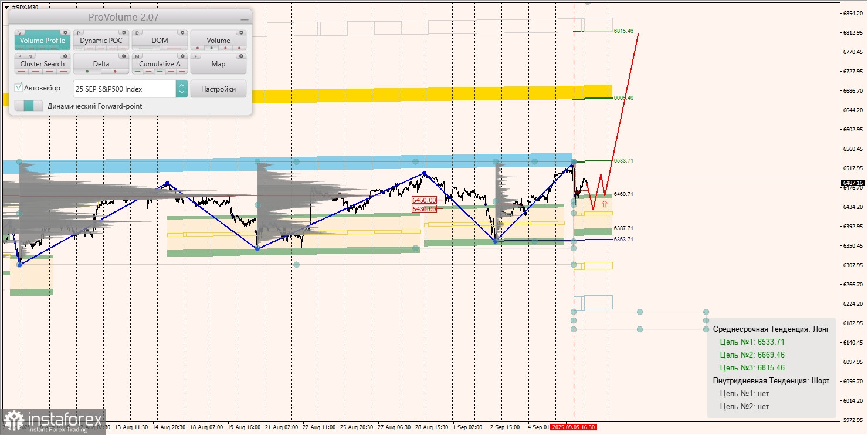Open the Volume button's gear settings
This screenshot has width=868, height=435.
241,32
